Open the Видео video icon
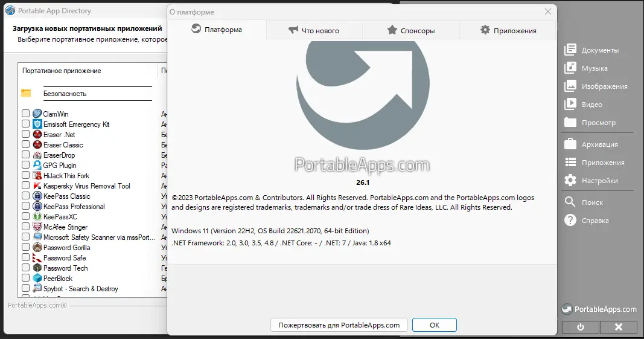 (570, 104)
